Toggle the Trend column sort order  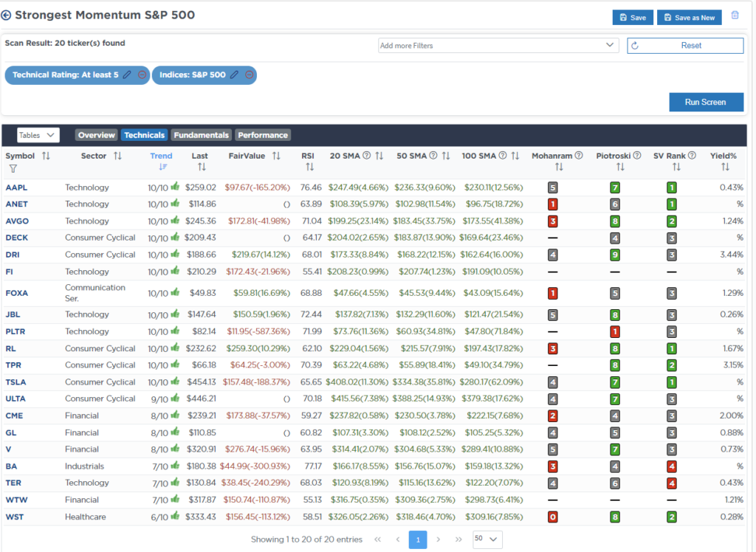pos(163,167)
